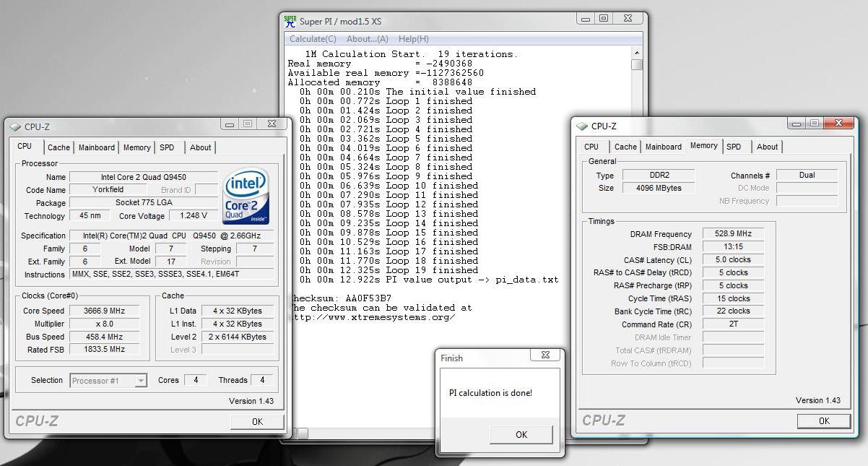This screenshot has height=466, width=868.
Task: Switch to Cache tab in right CPU-Z window
Action: tap(625, 147)
